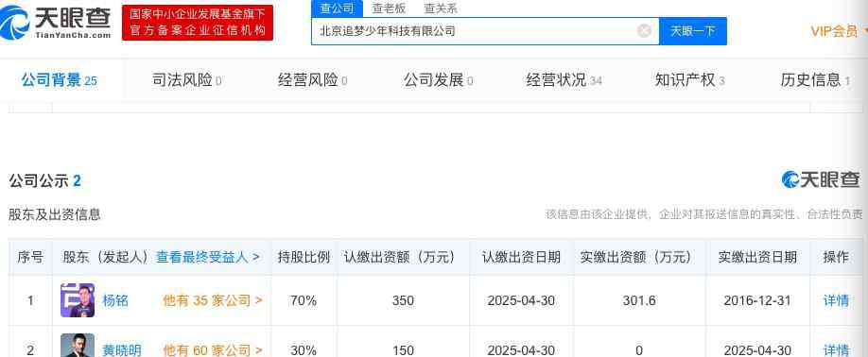
Task: Click 他有 35 家公司 link
Action: (213, 300)
